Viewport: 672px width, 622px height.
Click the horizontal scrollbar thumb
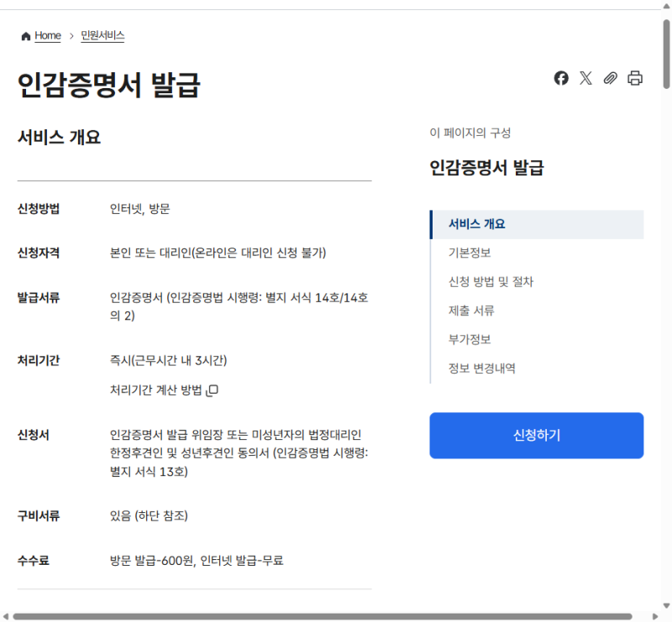[x=323, y=616]
